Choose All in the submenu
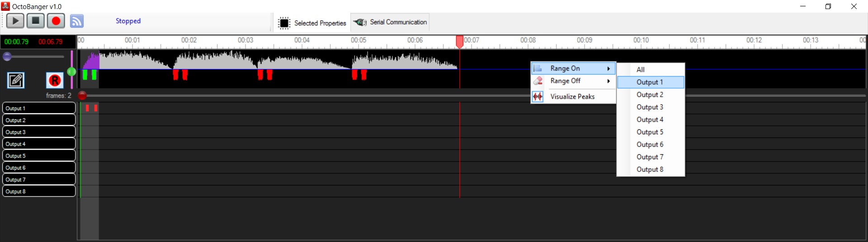This screenshot has width=868, height=242. tap(651, 70)
